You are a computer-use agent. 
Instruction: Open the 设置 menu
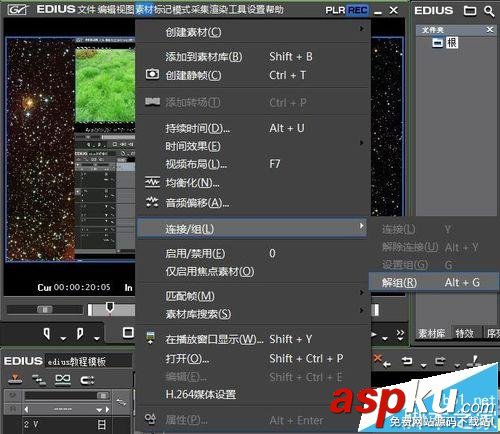pos(256,9)
